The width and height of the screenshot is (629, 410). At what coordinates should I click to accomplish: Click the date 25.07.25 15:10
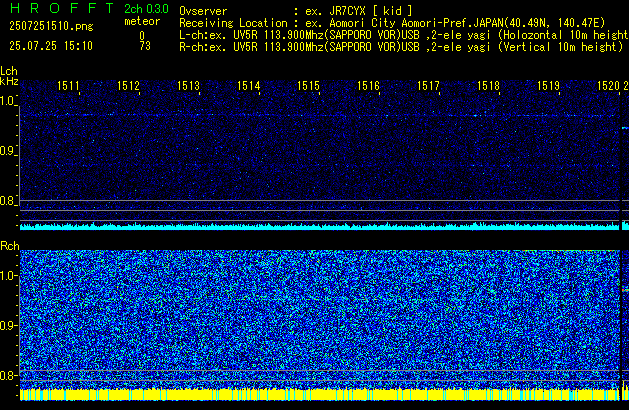pyautogui.click(x=51, y=46)
